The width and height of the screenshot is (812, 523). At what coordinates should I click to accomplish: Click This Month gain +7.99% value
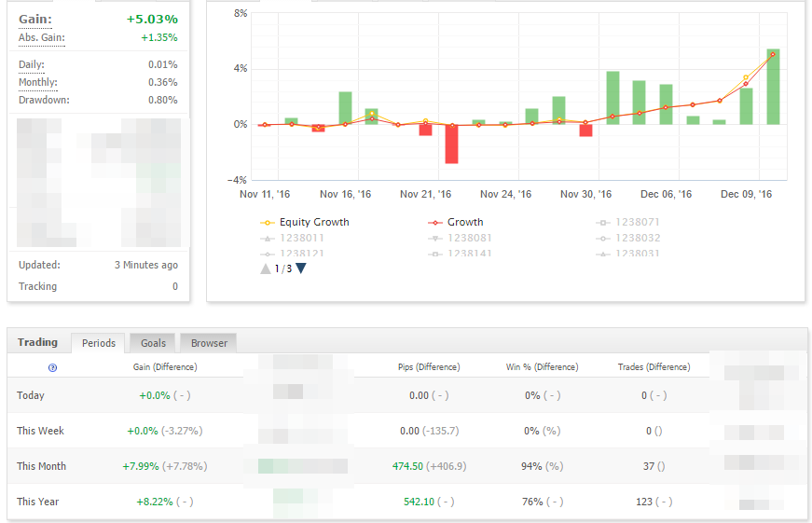141,466
